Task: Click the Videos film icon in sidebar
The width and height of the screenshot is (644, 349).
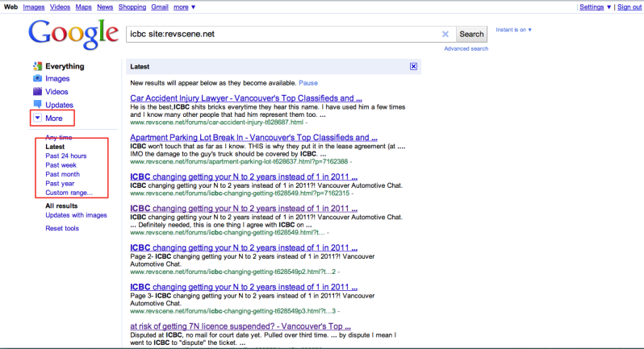Action: [37, 91]
